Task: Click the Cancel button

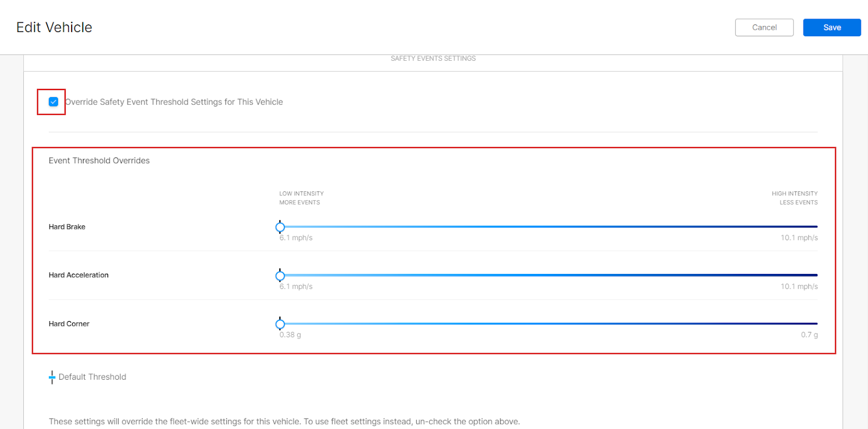Action: pyautogui.click(x=764, y=28)
